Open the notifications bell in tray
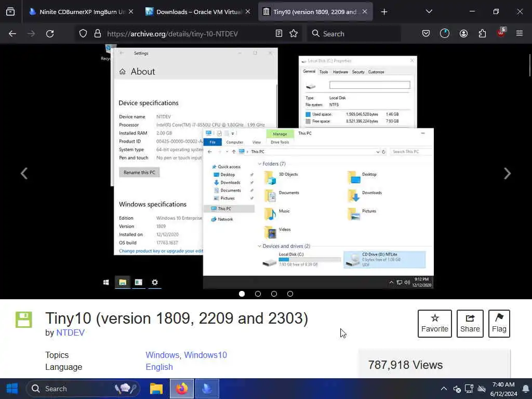This screenshot has height=399, width=532. [526, 389]
